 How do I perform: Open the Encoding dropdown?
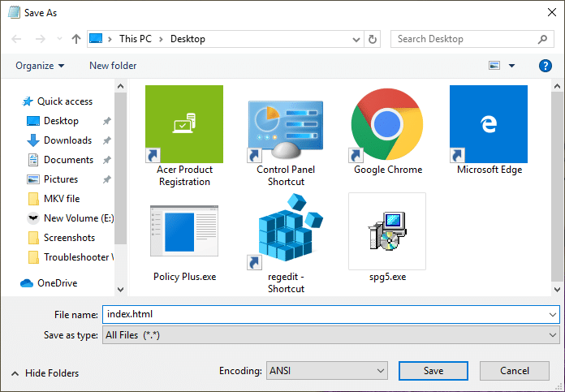(x=326, y=371)
